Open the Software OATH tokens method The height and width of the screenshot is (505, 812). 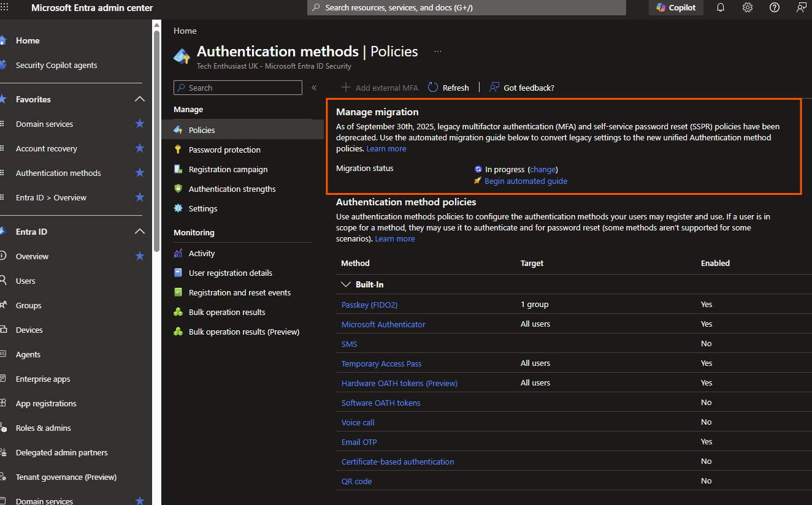(381, 403)
